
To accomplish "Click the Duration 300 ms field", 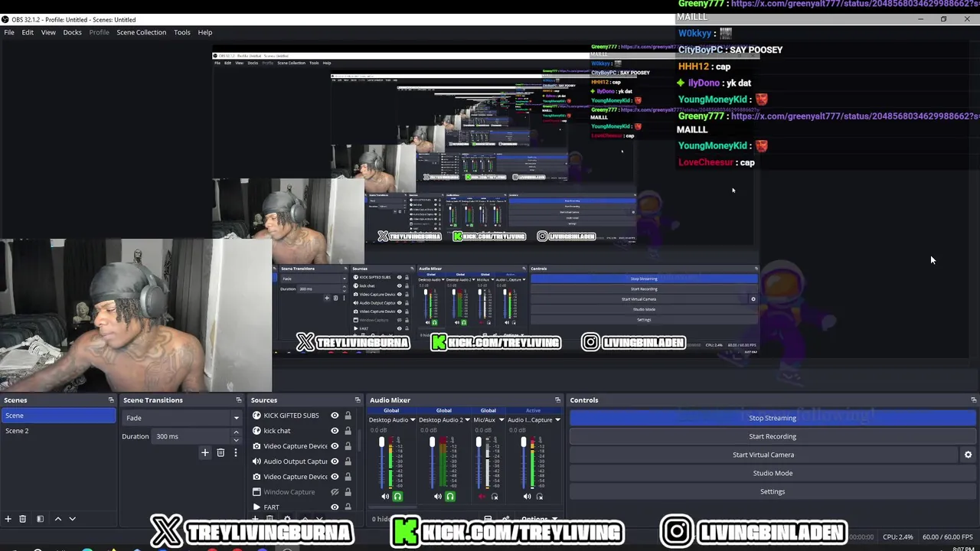I will point(191,436).
